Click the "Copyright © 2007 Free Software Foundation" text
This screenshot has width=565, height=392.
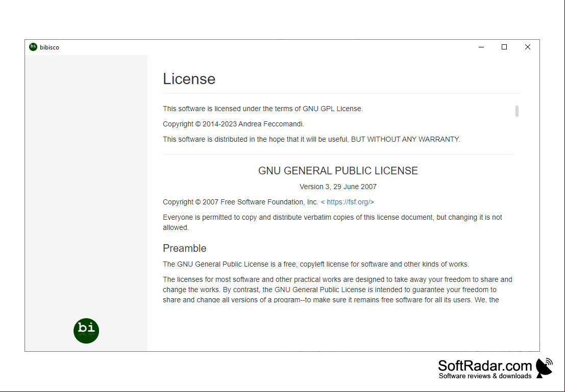pos(240,202)
